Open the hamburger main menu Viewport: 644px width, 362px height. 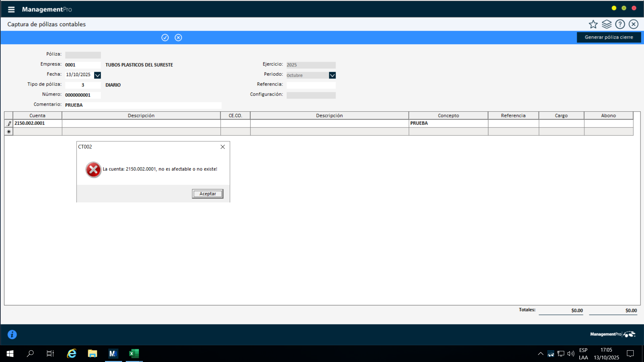click(11, 9)
